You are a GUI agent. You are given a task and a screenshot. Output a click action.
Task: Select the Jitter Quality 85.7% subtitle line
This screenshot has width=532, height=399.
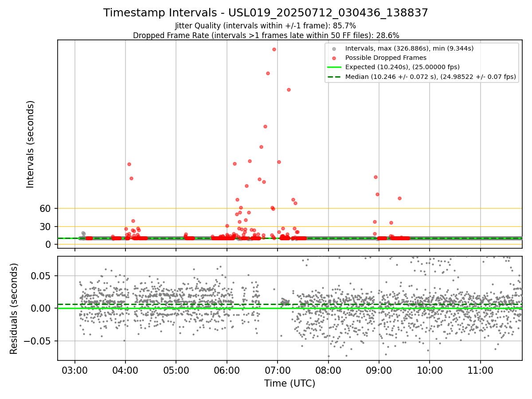point(266,26)
